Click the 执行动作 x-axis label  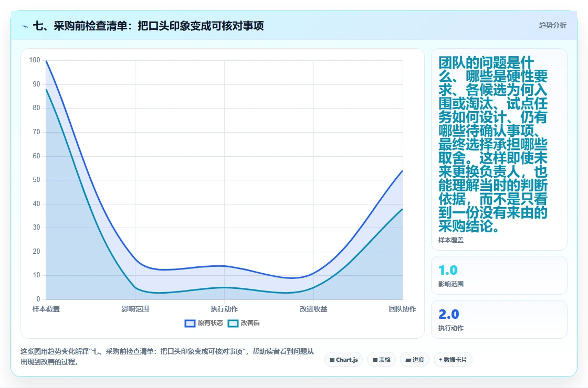click(224, 309)
